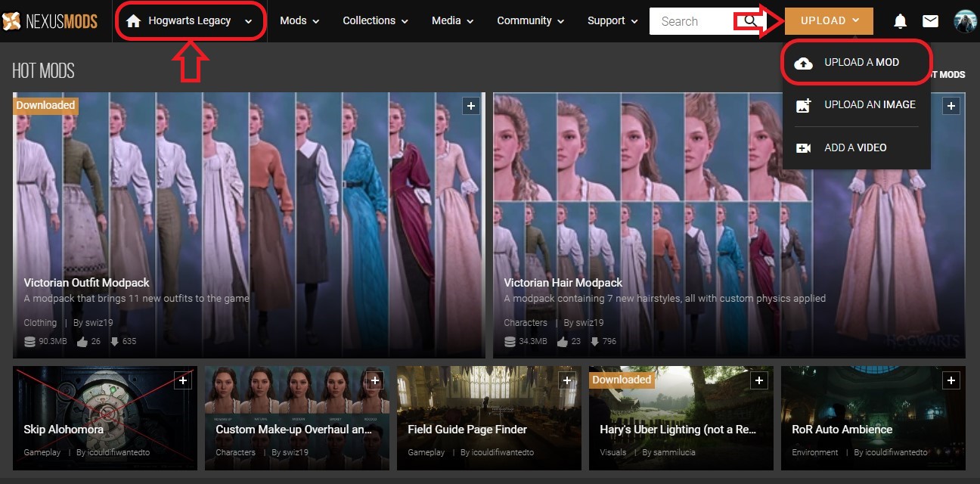Click the Victorian Hair Modpack thumbnail image
This screenshot has width=980, height=484.
[729, 227]
